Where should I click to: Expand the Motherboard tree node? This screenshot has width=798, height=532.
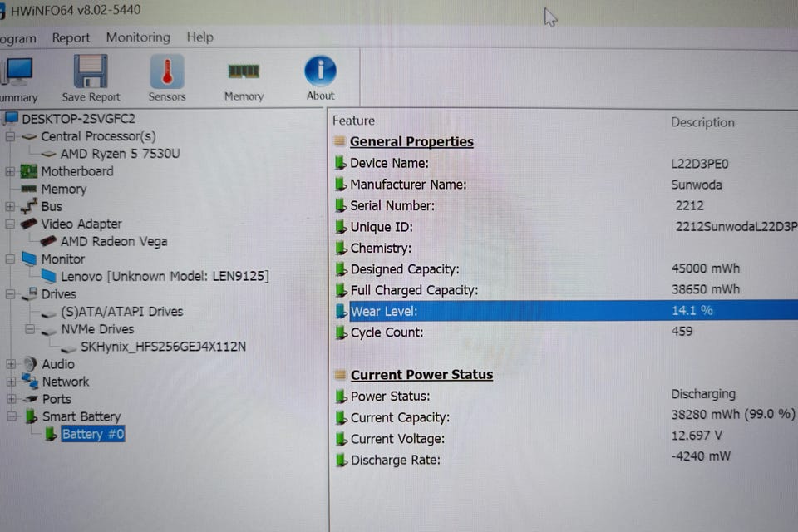[10, 171]
